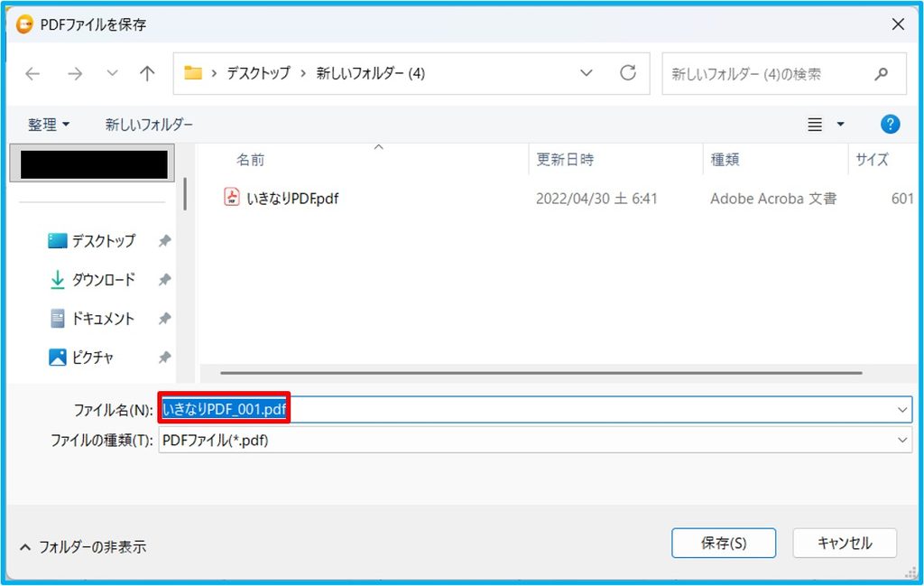The image size is (924, 586).
Task: Collapse folders with フォルダーの非表示
Action: click(82, 547)
